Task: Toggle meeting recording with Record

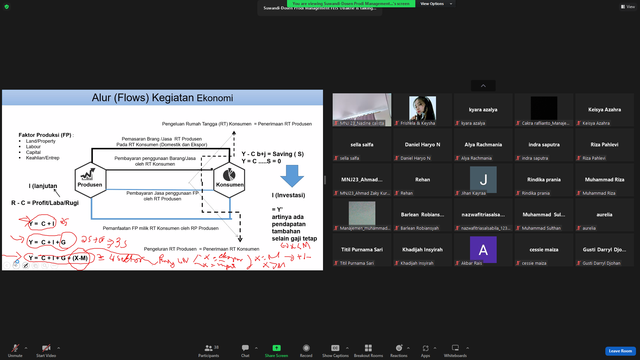Action: 306,350
